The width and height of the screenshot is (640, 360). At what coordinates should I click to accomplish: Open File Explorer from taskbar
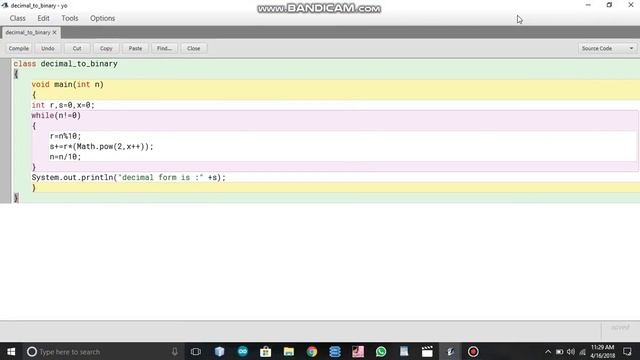tap(289, 351)
